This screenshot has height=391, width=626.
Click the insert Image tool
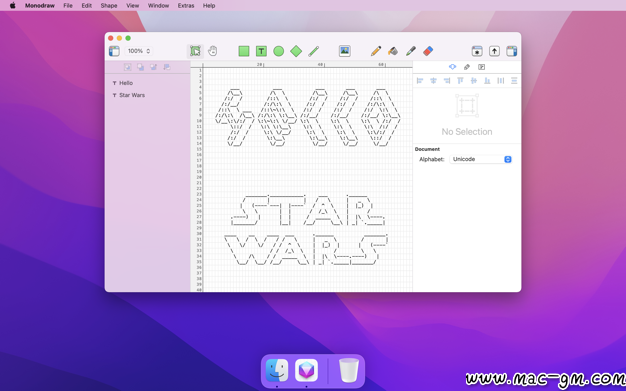click(x=345, y=51)
